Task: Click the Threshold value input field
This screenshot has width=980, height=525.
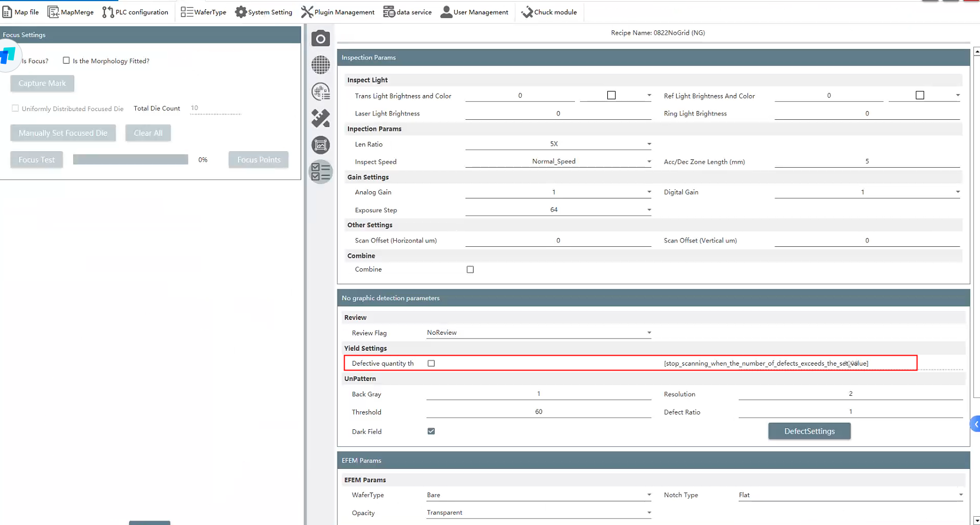Action: pyautogui.click(x=538, y=412)
